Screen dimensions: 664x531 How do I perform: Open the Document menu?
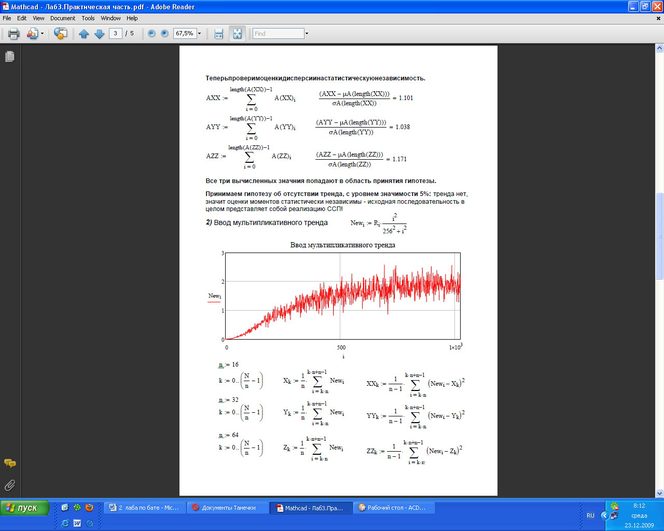(x=63, y=18)
